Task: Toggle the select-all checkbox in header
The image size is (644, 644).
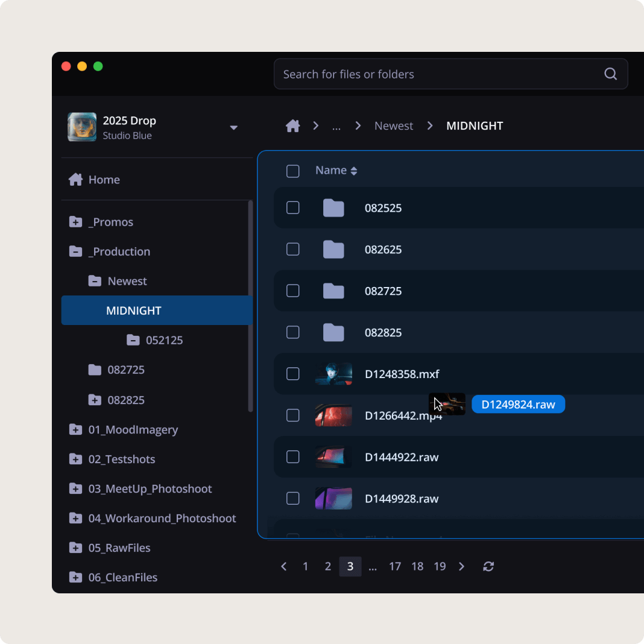Action: 292,171
